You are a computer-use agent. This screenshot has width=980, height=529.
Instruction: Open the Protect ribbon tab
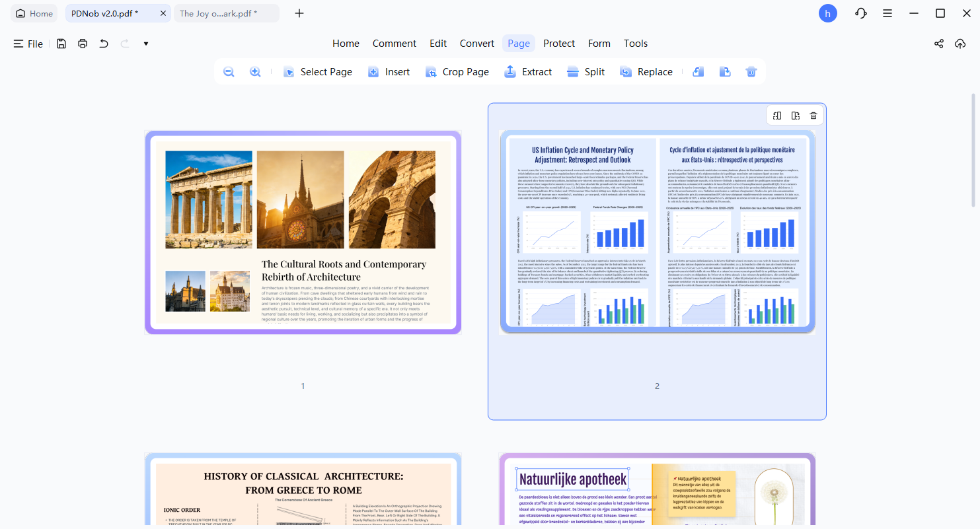pyautogui.click(x=559, y=43)
